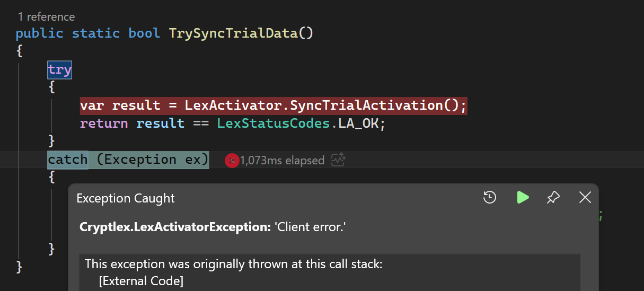Screen dimensions: 644x291
Task: Click the highlighted catch keyword
Action: click(67, 160)
